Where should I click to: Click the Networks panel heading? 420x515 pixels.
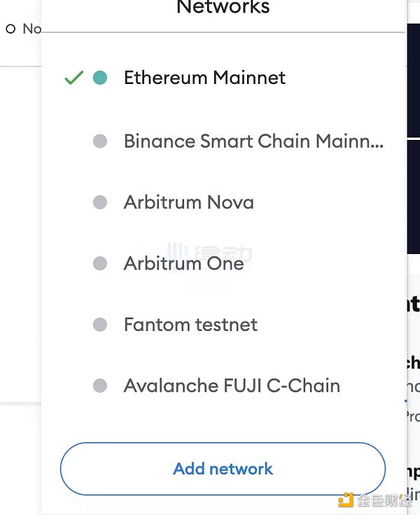223,8
